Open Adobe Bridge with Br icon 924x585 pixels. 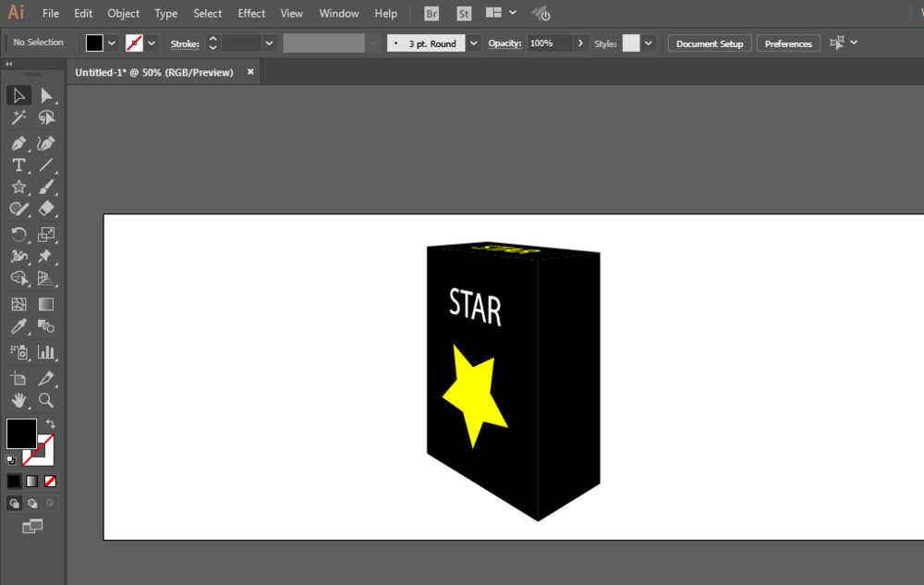pyautogui.click(x=432, y=14)
